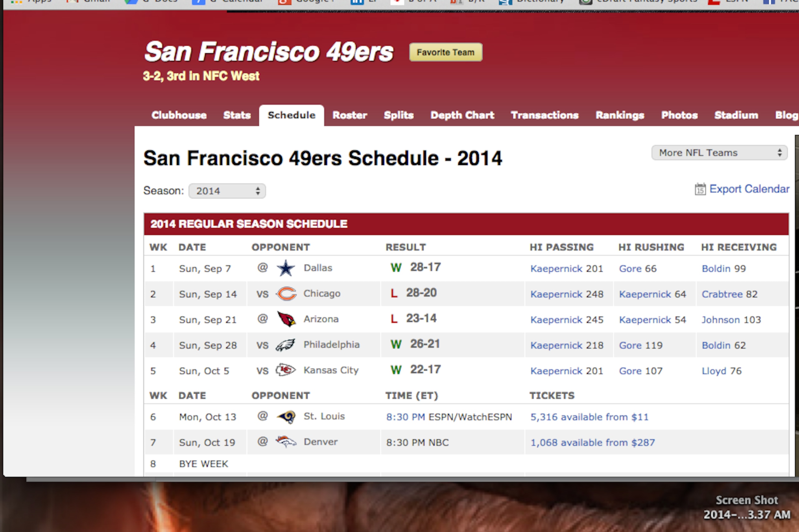
Task: Click the Lloyd 76 receiving link
Action: point(714,371)
